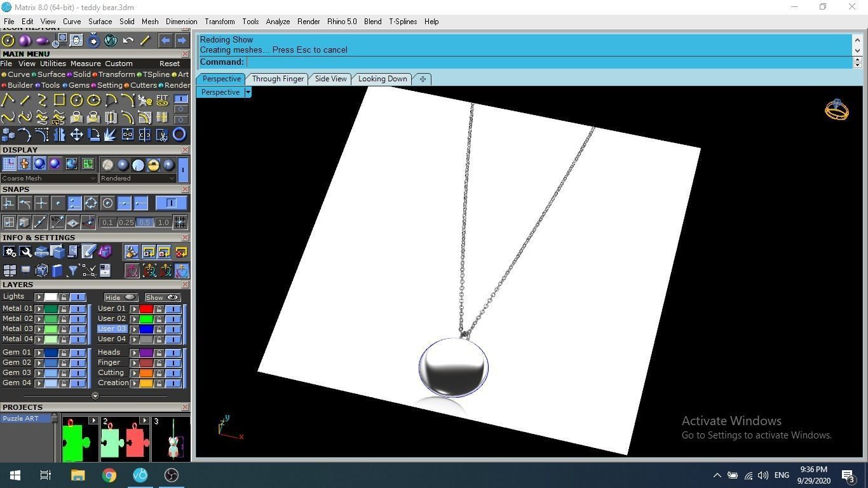
Task: Click the face image icon in Icon History
Action: coord(76,41)
